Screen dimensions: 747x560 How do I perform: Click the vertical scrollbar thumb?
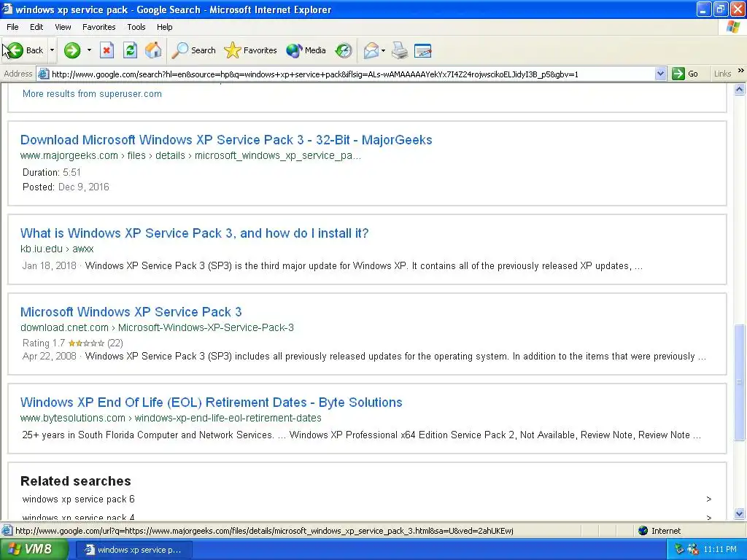point(740,382)
